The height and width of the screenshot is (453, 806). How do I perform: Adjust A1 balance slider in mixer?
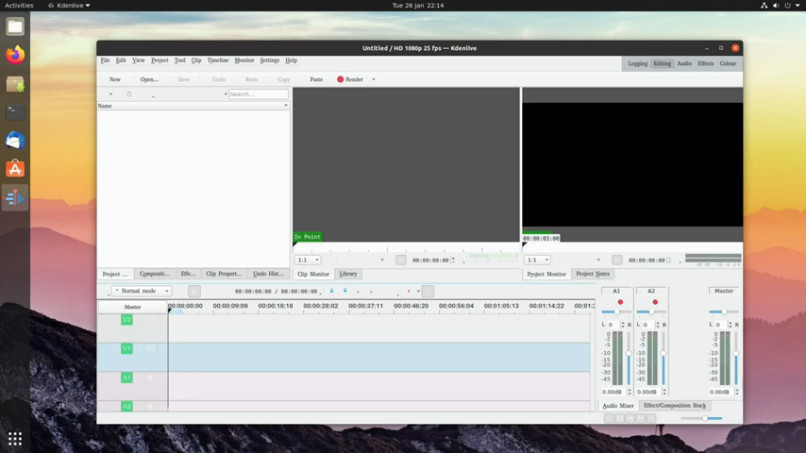pyautogui.click(x=616, y=312)
